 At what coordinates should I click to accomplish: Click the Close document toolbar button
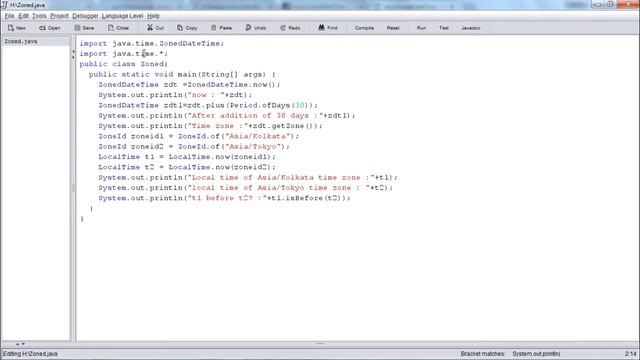(118, 28)
